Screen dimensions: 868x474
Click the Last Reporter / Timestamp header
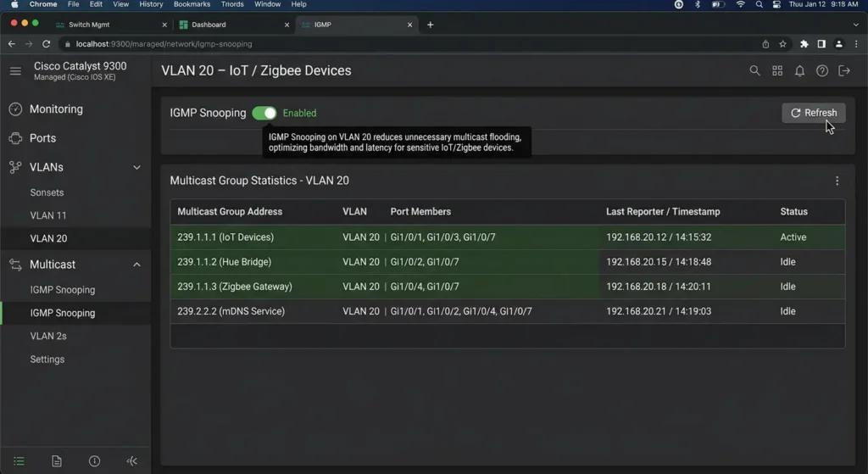point(663,211)
